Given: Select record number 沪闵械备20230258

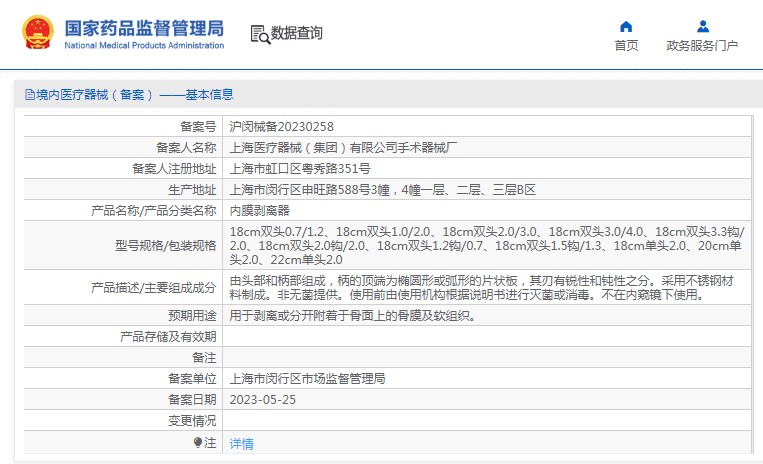Looking at the screenshot, I should pyautogui.click(x=282, y=126).
